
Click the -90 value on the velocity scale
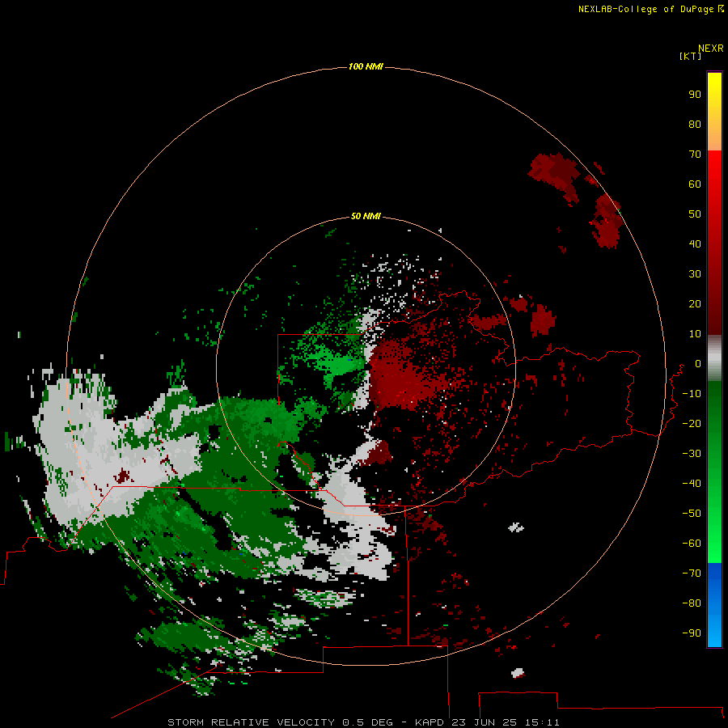click(x=692, y=633)
